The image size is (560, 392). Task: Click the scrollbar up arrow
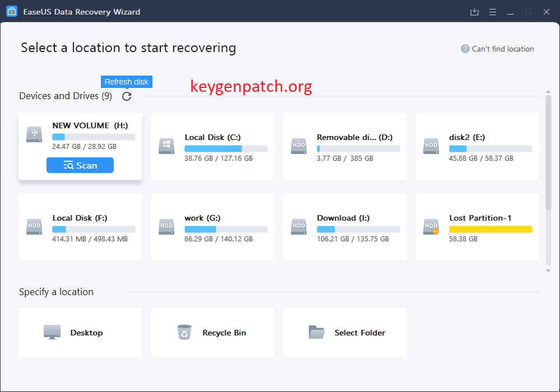point(548,92)
